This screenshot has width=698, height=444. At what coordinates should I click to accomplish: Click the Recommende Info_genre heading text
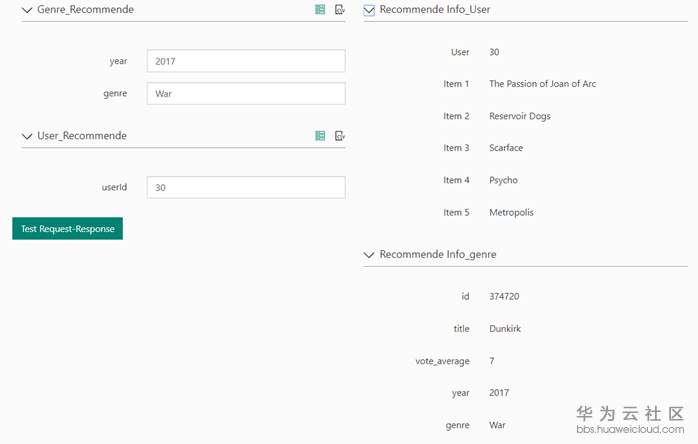coord(438,255)
